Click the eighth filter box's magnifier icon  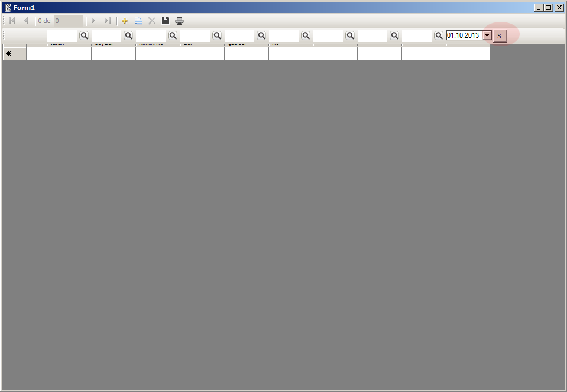(x=394, y=35)
